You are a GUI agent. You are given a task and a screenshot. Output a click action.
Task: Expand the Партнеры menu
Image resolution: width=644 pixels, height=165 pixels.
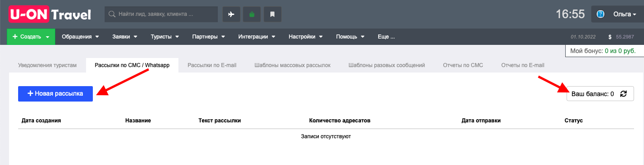click(x=208, y=37)
